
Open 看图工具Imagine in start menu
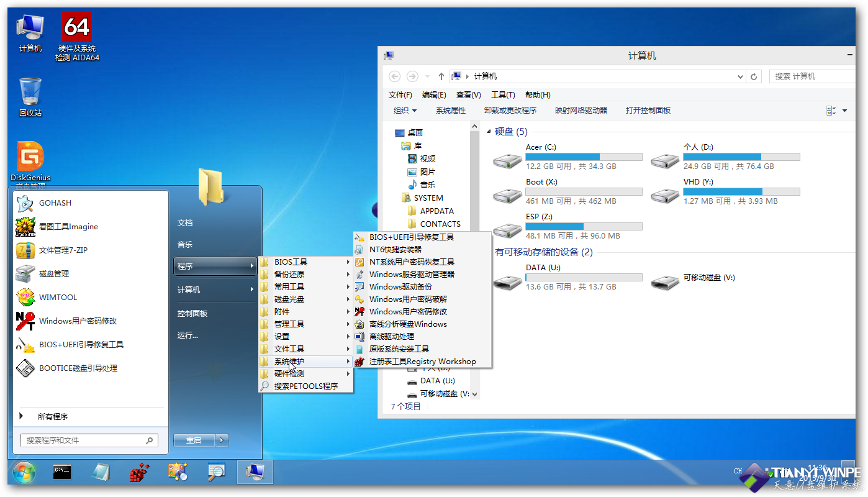(91, 227)
